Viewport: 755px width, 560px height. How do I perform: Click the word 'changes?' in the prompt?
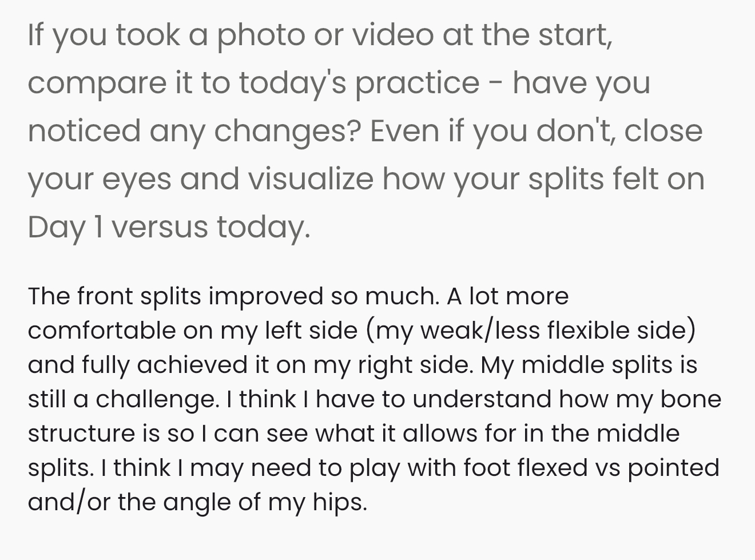click(x=288, y=131)
